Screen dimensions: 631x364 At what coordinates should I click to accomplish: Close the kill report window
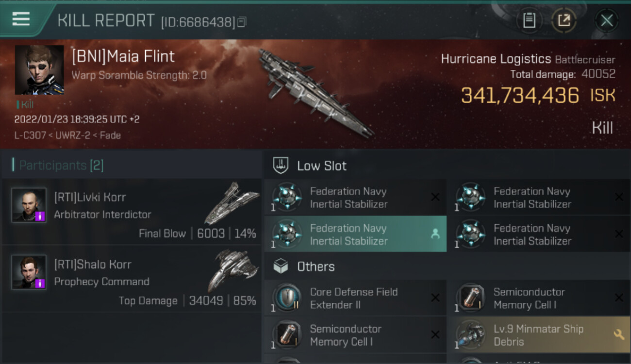coord(606,20)
